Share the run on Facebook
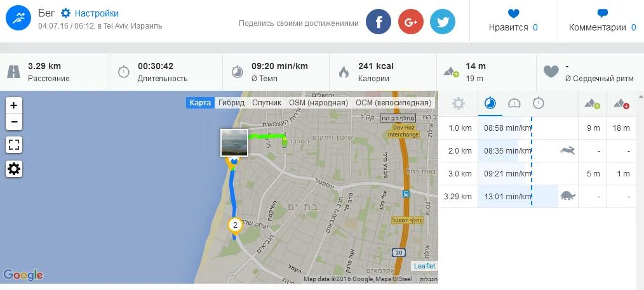 click(x=379, y=22)
